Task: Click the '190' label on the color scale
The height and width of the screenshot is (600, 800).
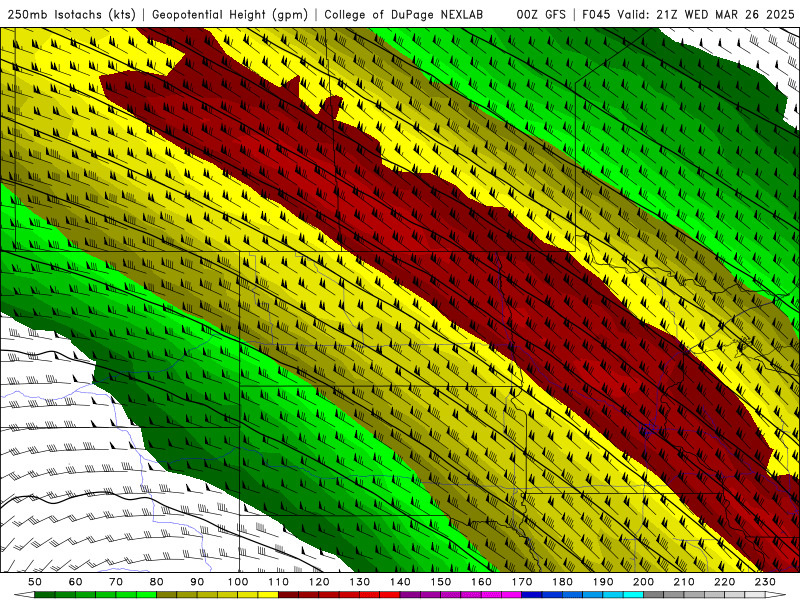Action: 603,582
